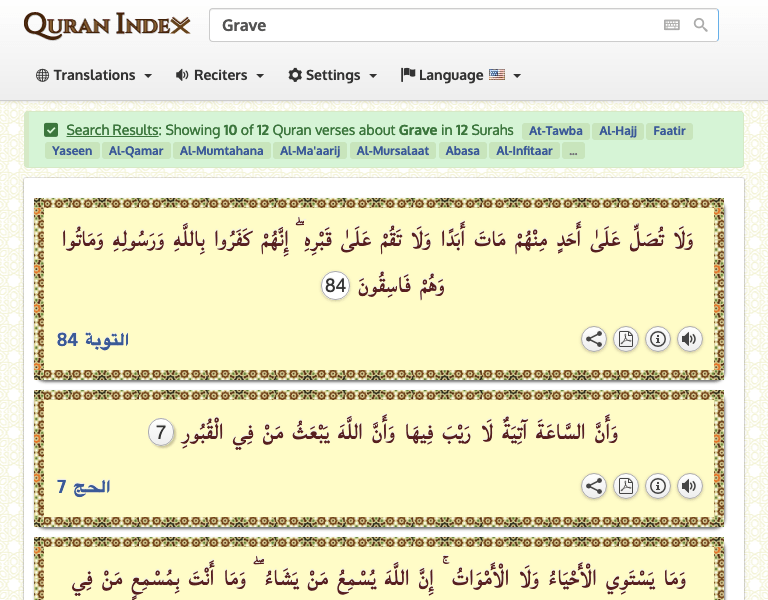Download PDF of verse At-Tawba 84
The width and height of the screenshot is (768, 600).
pyautogui.click(x=625, y=339)
